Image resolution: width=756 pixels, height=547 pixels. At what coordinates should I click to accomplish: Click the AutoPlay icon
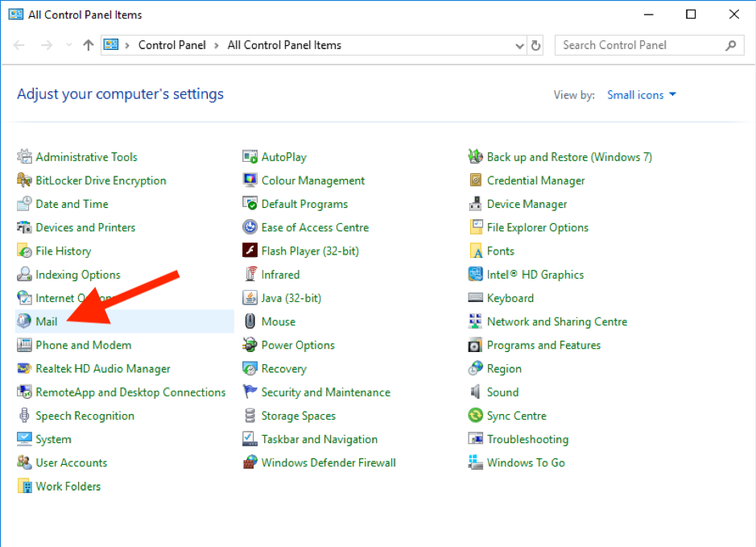(250, 157)
